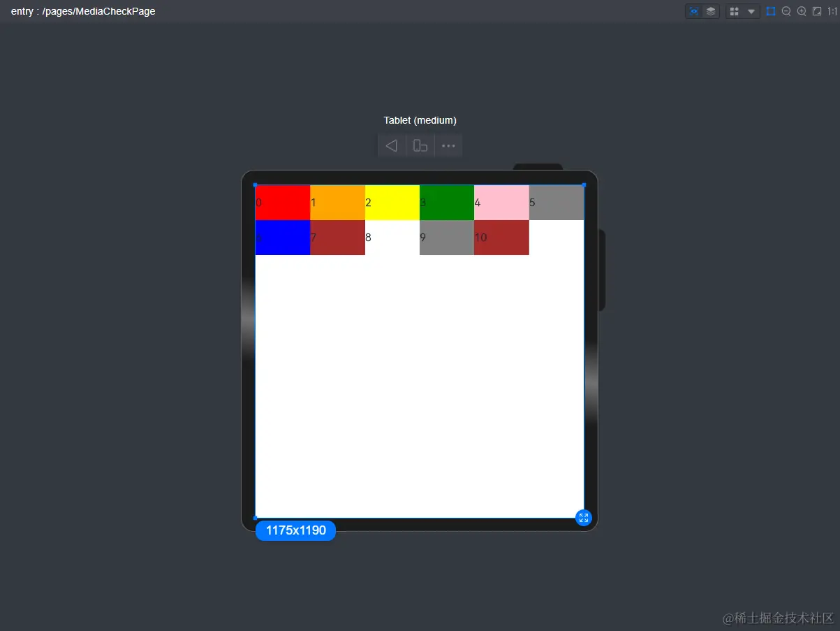The width and height of the screenshot is (840, 631).
Task: Select the gray grid cell labeled 9
Action: 447,238
